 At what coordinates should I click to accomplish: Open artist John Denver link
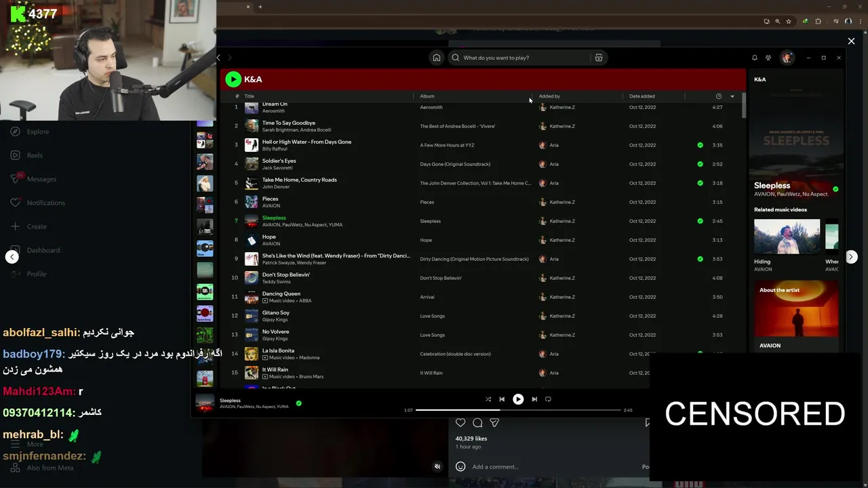coord(275,186)
